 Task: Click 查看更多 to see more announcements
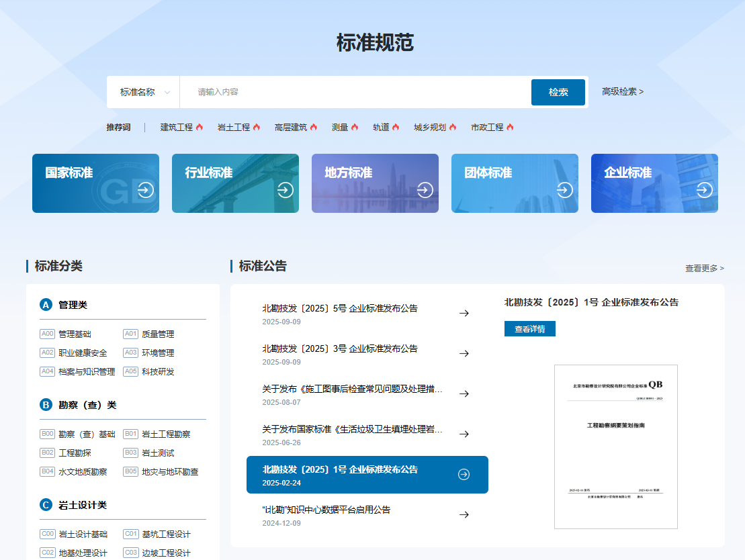(703, 268)
